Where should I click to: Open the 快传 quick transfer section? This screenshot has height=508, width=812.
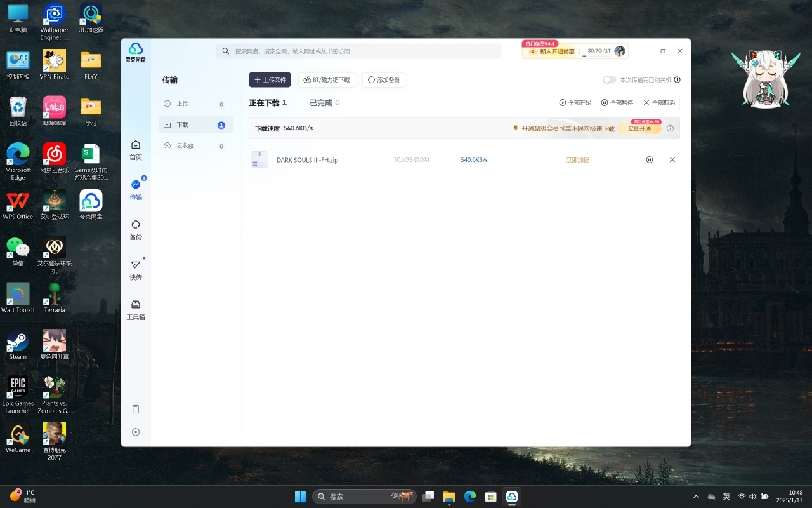[x=136, y=270]
